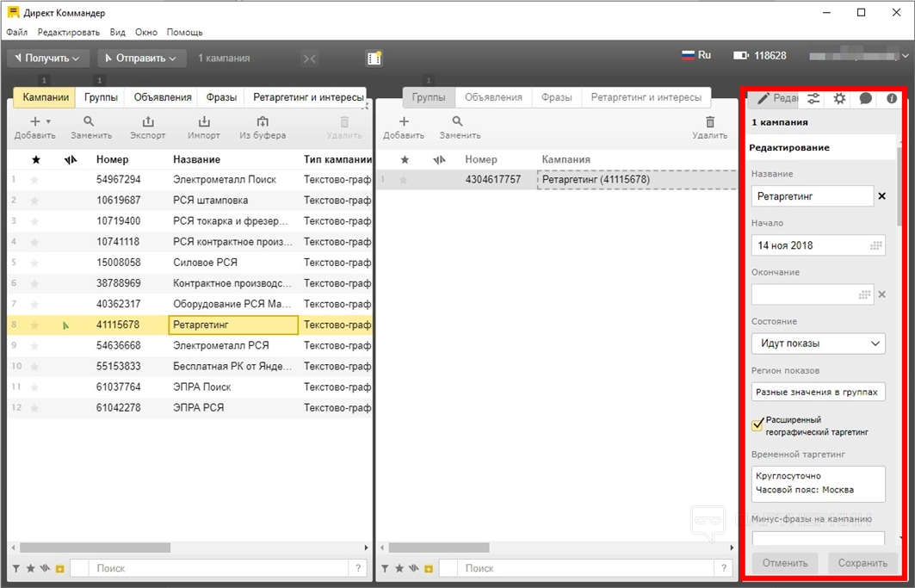The image size is (915, 588).
Task: Click Export icon in campaigns toolbar
Action: (147, 122)
